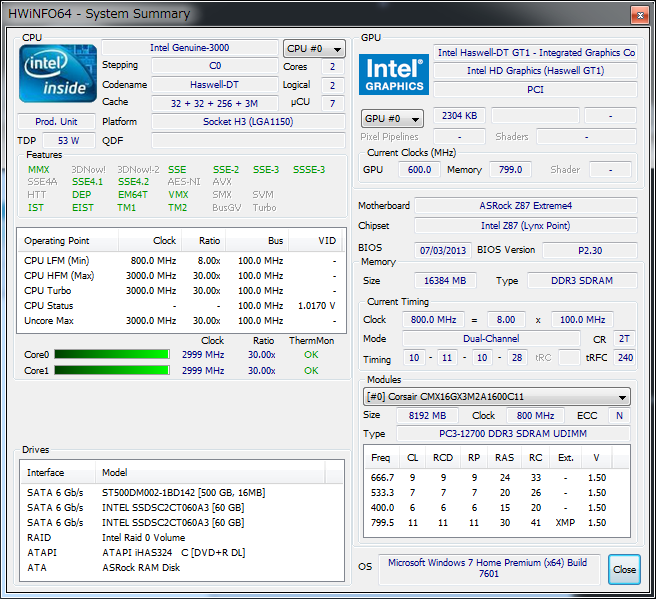The height and width of the screenshot is (599, 656).
Task: Select the ASRock RAM Disk row
Action: click(x=182, y=568)
